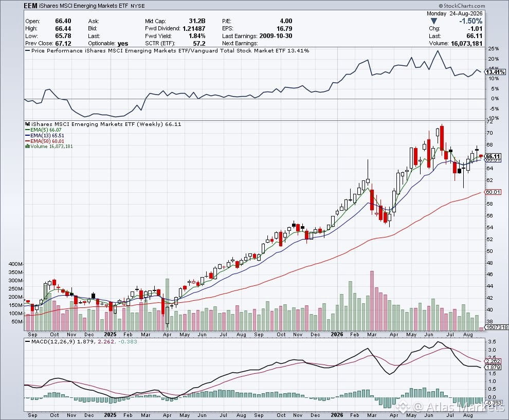Viewport: 509px width, 420px height.
Task: Click the date "Monday 24-Aug-2026"
Action: pyautogui.click(x=455, y=14)
